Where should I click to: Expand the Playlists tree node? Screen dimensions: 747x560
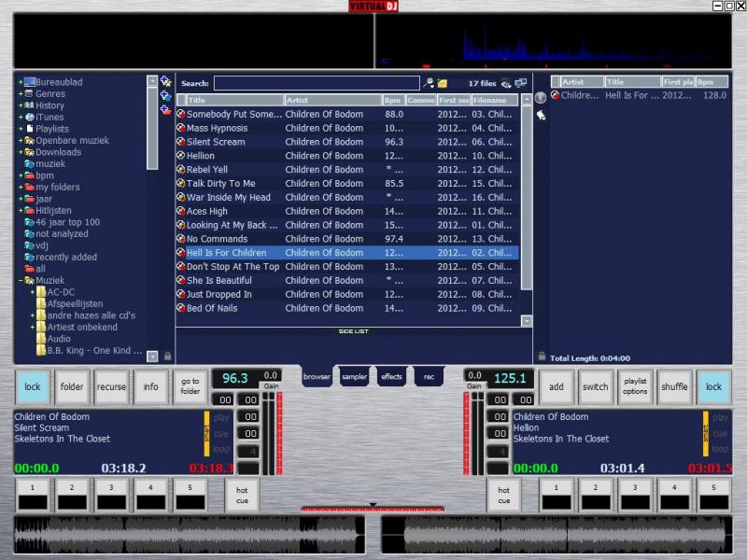(x=21, y=129)
